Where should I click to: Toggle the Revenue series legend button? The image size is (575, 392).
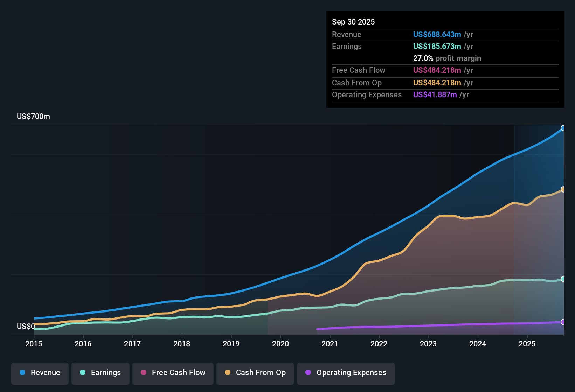pos(40,373)
